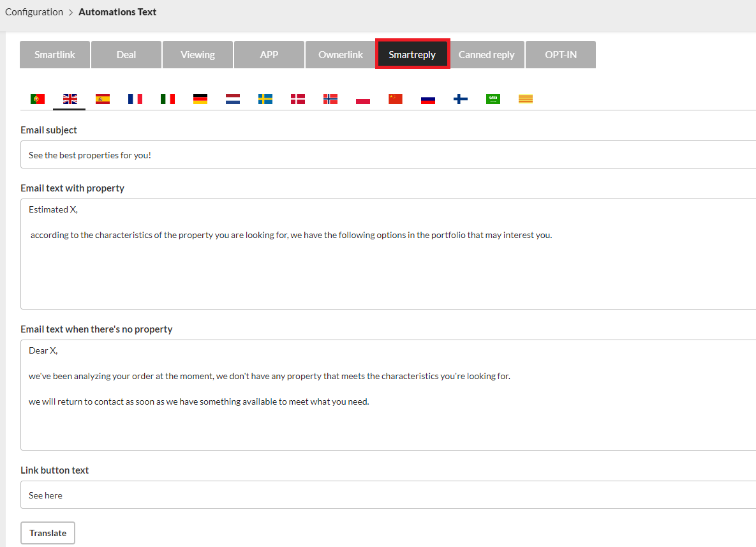This screenshot has width=756, height=547.
Task: Select the Catalan flag language
Action: pyautogui.click(x=526, y=99)
